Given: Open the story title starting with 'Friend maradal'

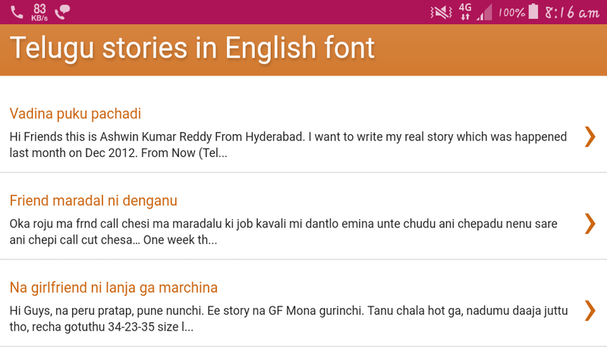Looking at the screenshot, I should pyautogui.click(x=93, y=201).
